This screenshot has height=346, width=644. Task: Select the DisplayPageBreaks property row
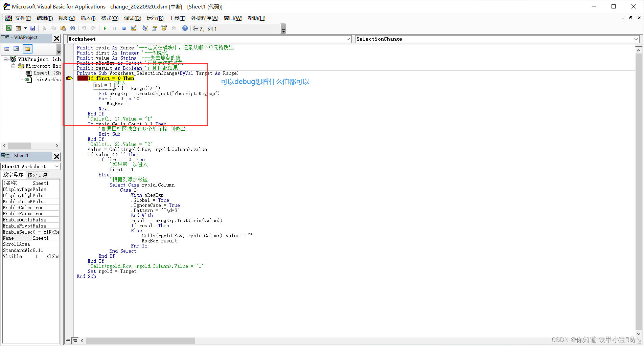pos(31,189)
